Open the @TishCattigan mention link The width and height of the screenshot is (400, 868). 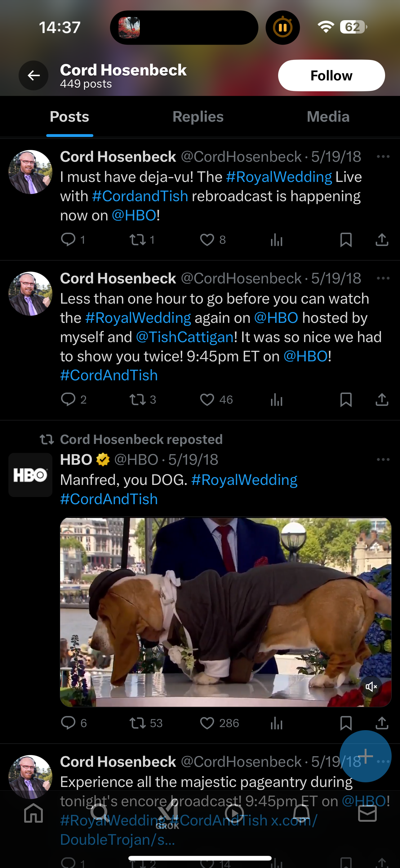(184, 337)
